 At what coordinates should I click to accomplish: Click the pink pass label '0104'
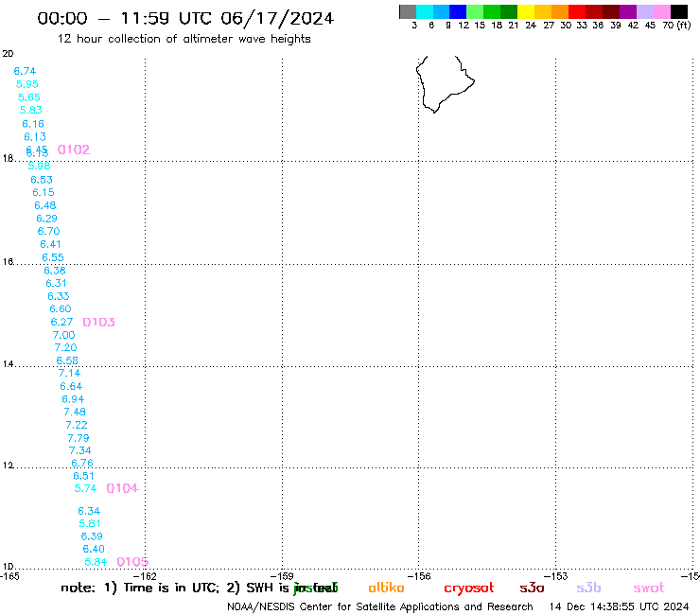pyautogui.click(x=123, y=488)
